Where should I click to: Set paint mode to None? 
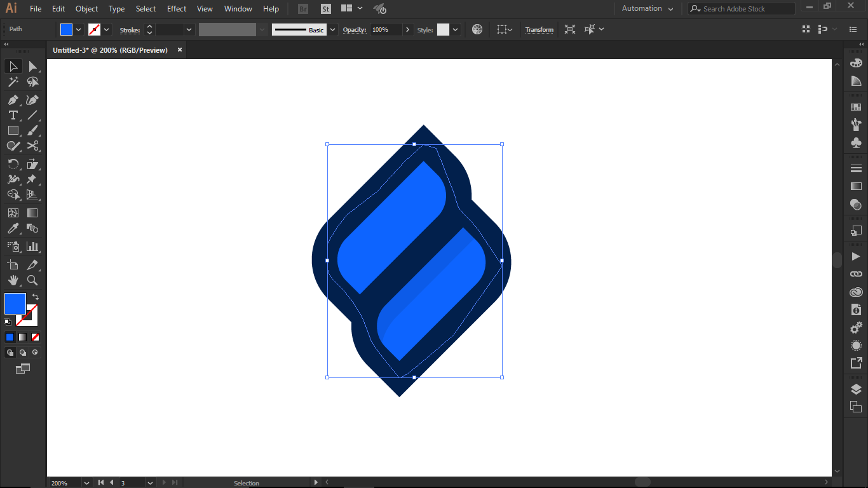click(35, 337)
